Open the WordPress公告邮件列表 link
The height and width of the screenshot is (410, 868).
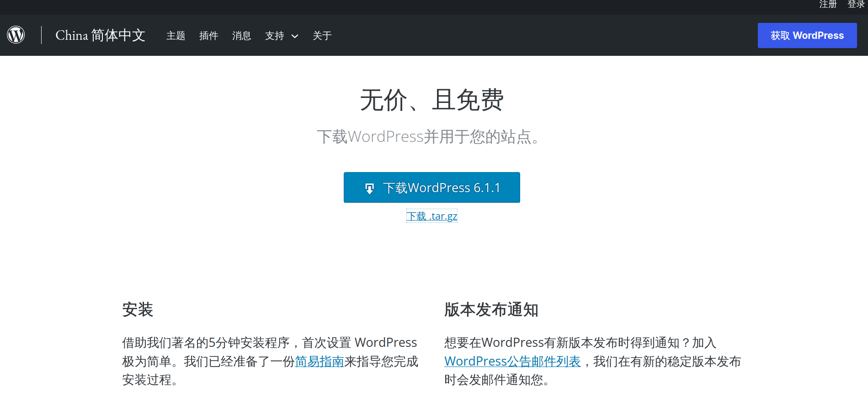512,361
